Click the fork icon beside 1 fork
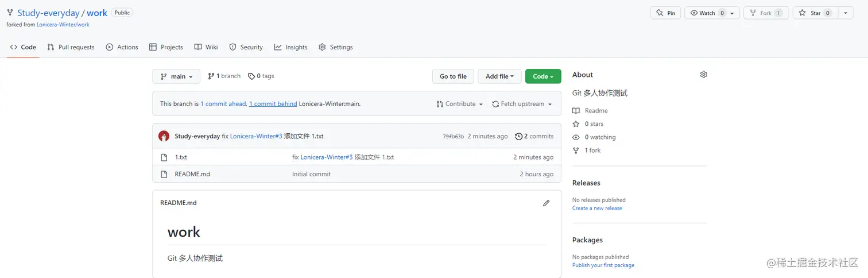The height and width of the screenshot is (278, 868). click(576, 150)
